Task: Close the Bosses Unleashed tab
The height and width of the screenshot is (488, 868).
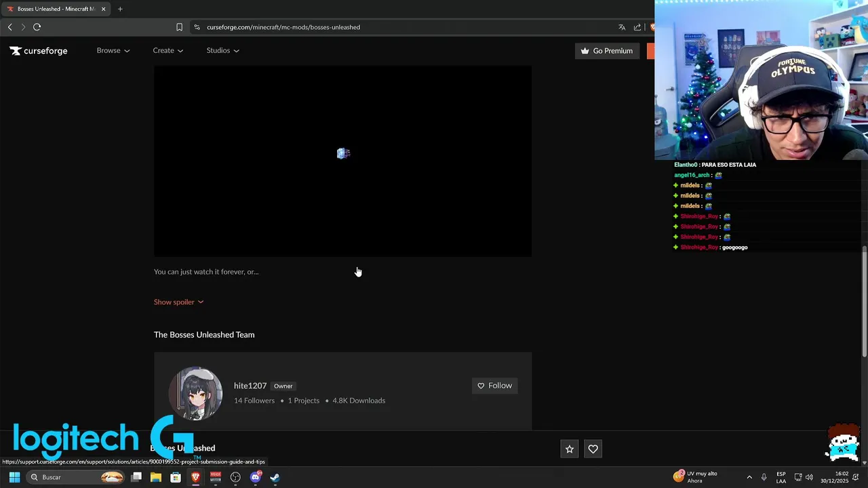Action: coord(103,9)
